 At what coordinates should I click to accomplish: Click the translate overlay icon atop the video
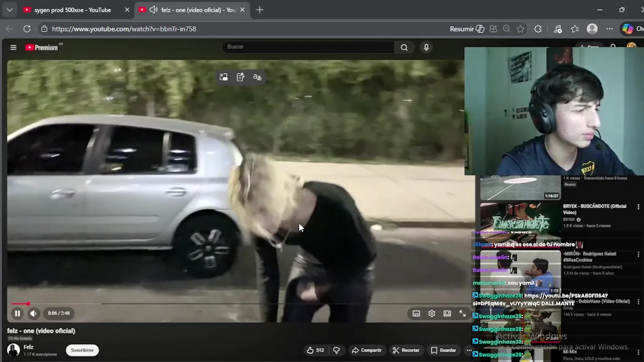tap(257, 77)
